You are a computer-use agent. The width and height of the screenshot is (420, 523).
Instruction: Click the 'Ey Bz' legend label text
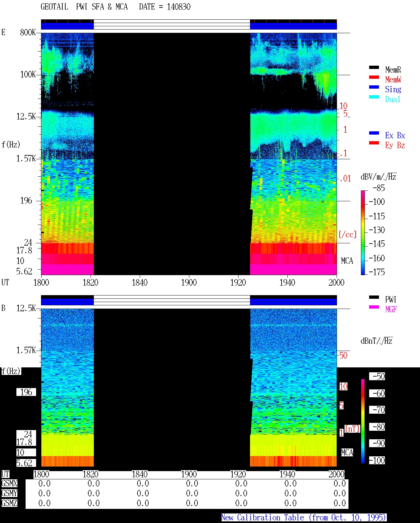click(x=395, y=145)
